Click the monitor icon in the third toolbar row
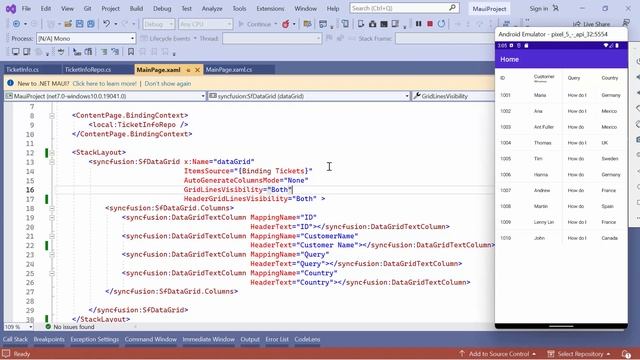640x360 pixels. point(16,52)
